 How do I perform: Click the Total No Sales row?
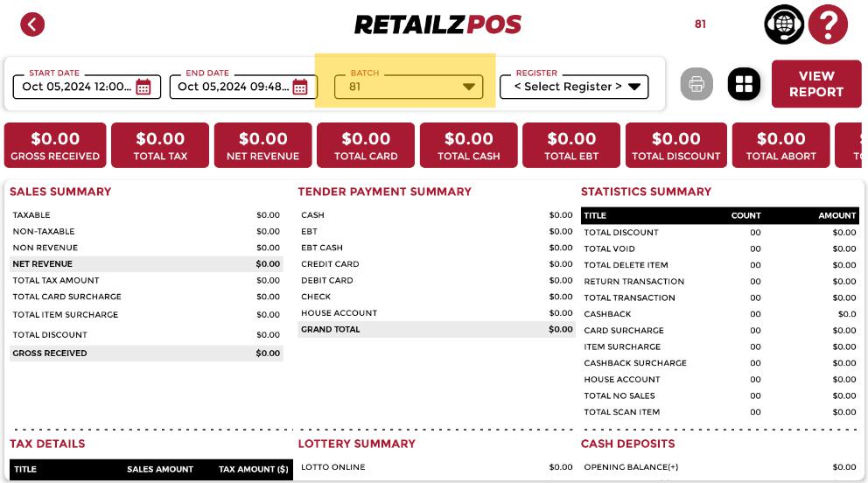pyautogui.click(x=719, y=395)
